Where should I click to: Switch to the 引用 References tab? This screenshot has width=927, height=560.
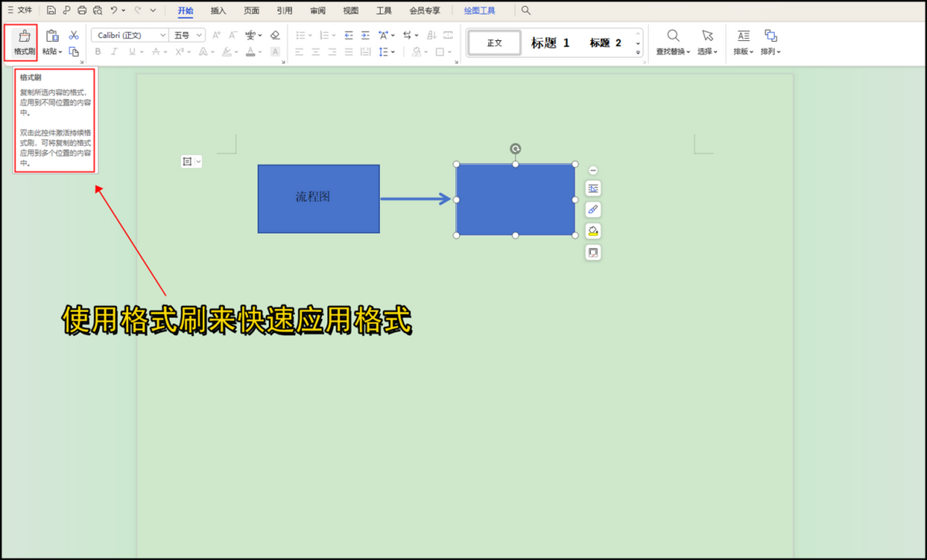click(284, 11)
